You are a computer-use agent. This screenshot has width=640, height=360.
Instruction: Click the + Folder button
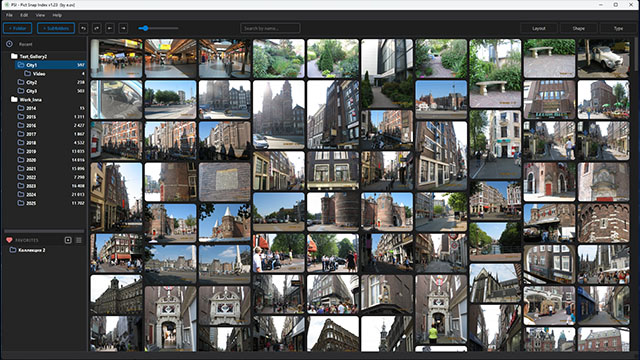18,28
